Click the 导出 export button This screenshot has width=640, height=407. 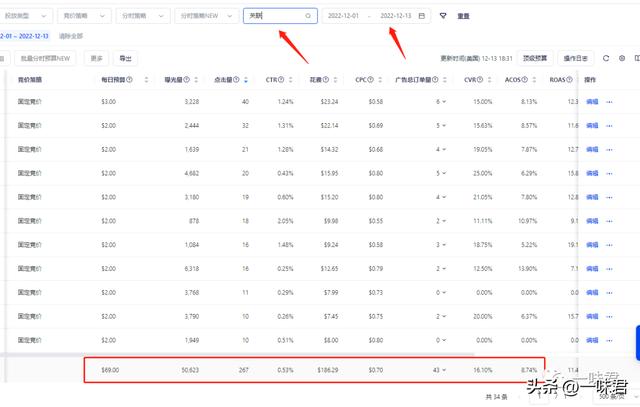pos(125,59)
